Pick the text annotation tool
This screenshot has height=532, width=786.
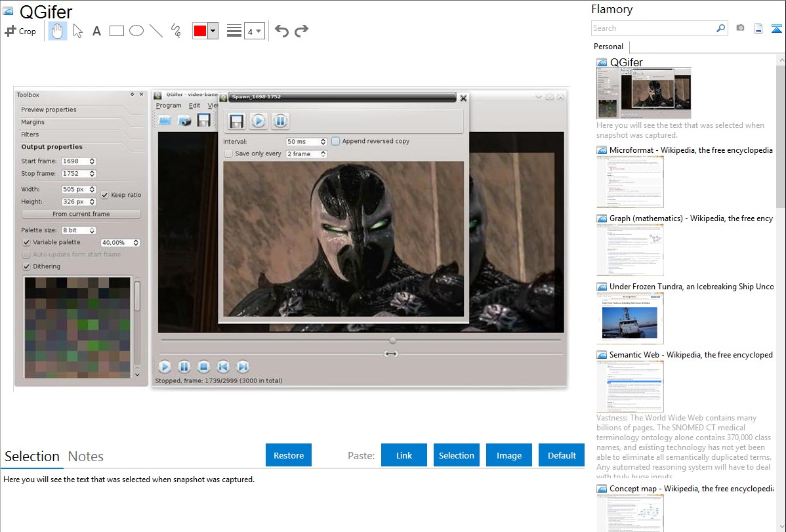point(96,31)
